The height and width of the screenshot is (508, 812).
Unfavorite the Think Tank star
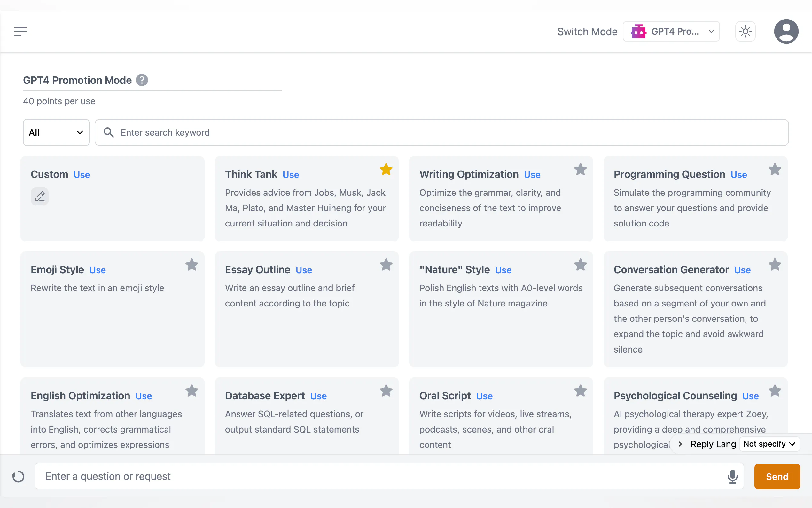point(386,170)
